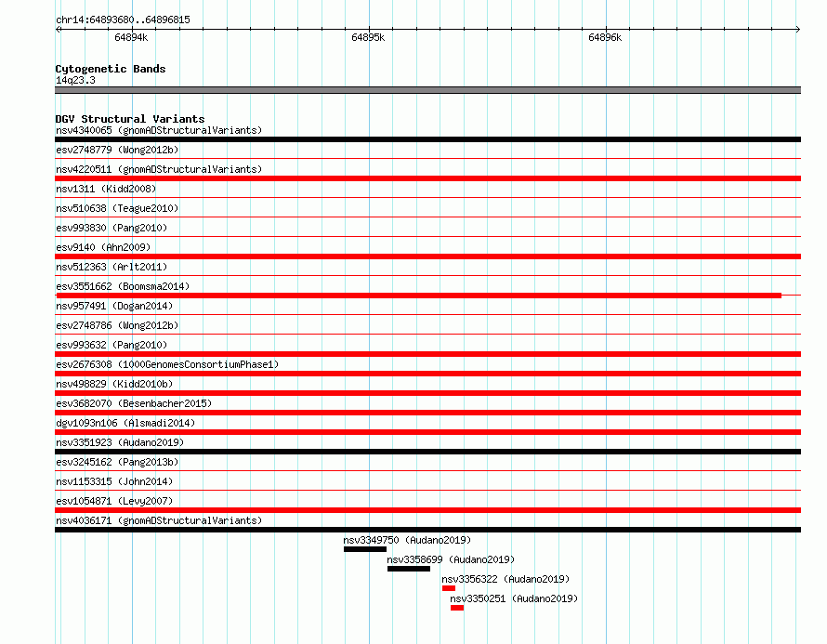The width and height of the screenshot is (827, 644).
Task: Click the 14q23.3 band label
Action: click(x=75, y=80)
